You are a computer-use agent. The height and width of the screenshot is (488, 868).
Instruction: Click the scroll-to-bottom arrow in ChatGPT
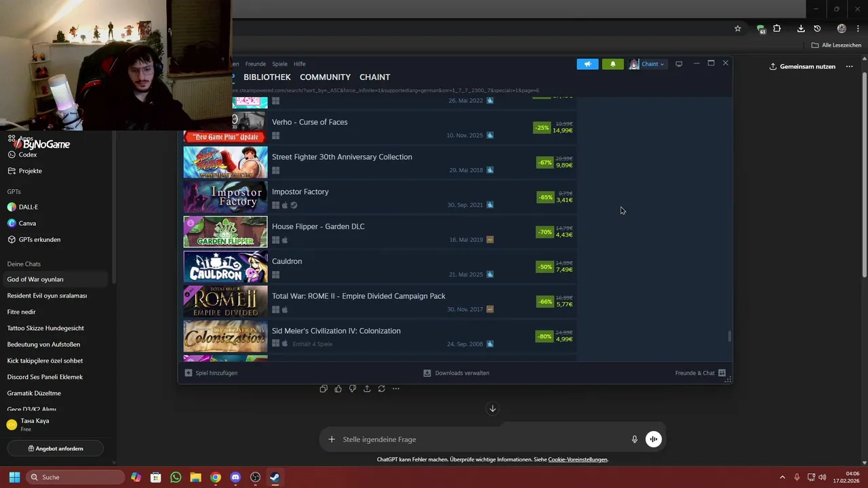coord(493,409)
